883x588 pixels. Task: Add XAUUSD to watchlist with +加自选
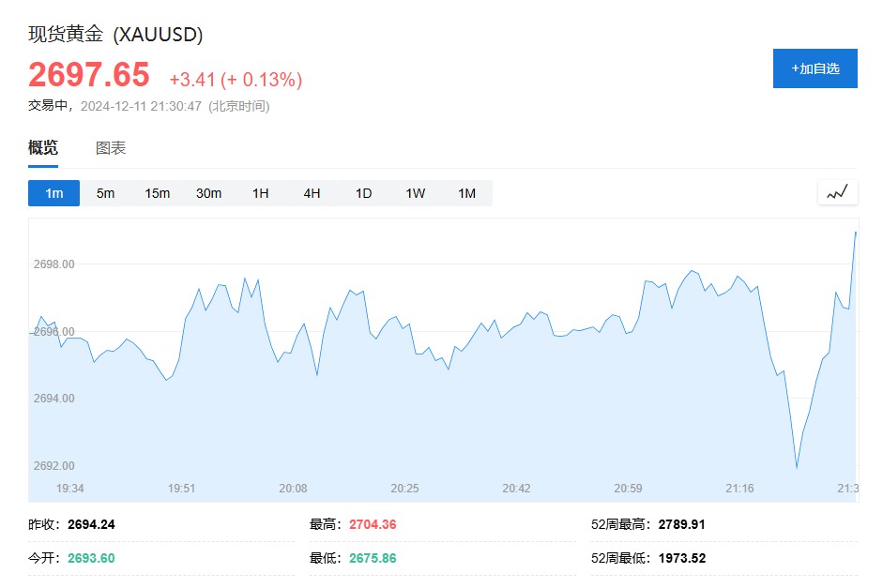814,68
